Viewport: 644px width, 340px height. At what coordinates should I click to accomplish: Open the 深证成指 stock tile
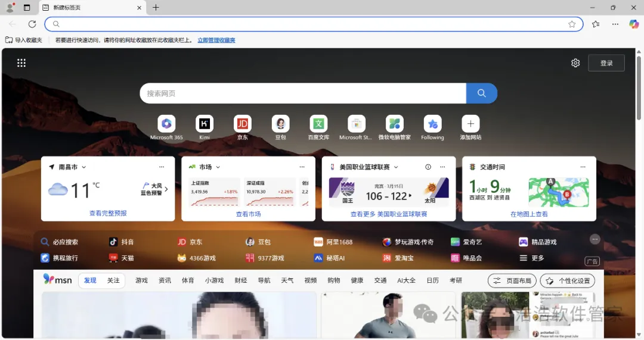[x=270, y=192]
